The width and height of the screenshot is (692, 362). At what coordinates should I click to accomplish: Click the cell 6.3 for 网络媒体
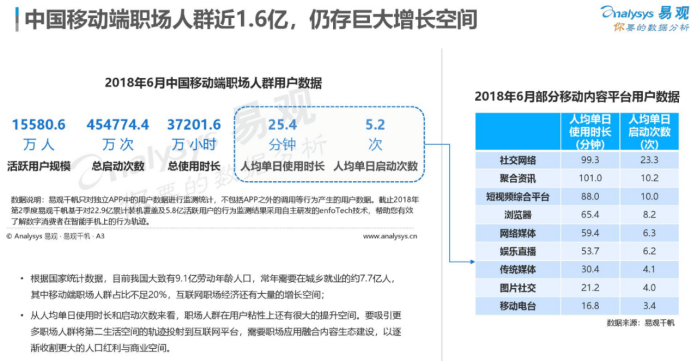(649, 233)
